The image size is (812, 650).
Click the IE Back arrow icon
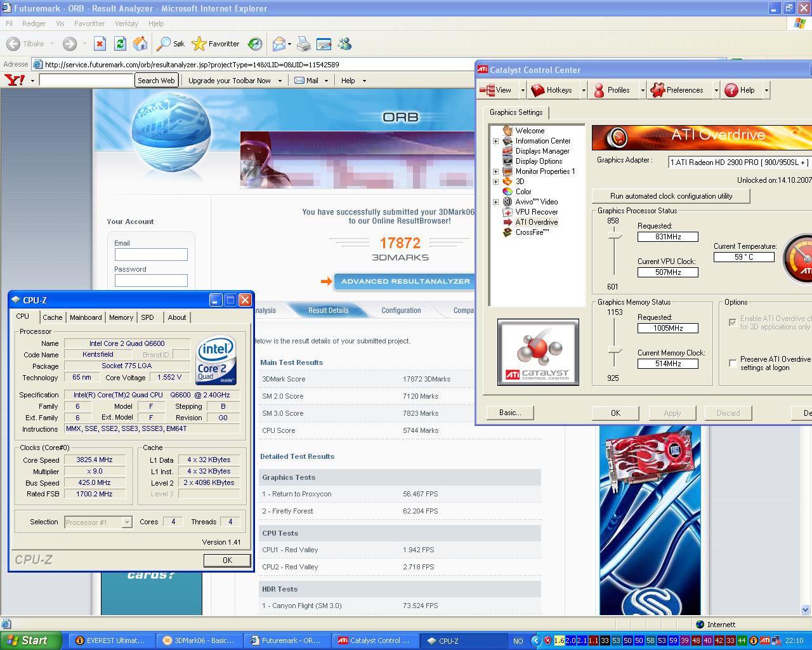tap(13, 44)
